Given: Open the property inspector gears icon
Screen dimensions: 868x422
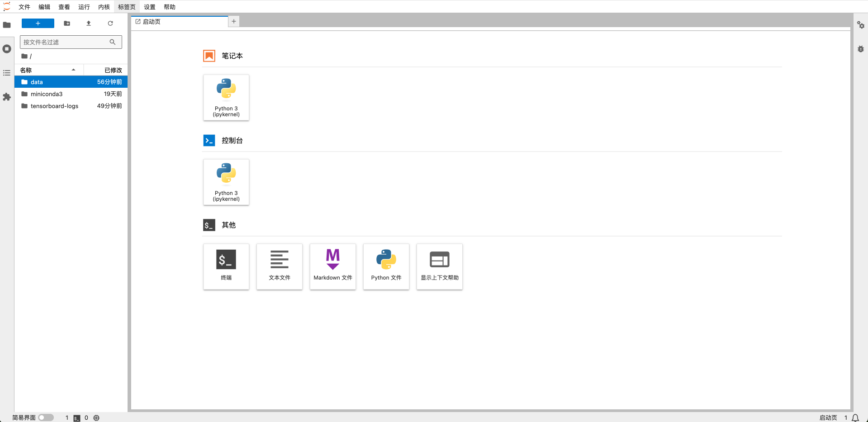Looking at the screenshot, I should [861, 25].
